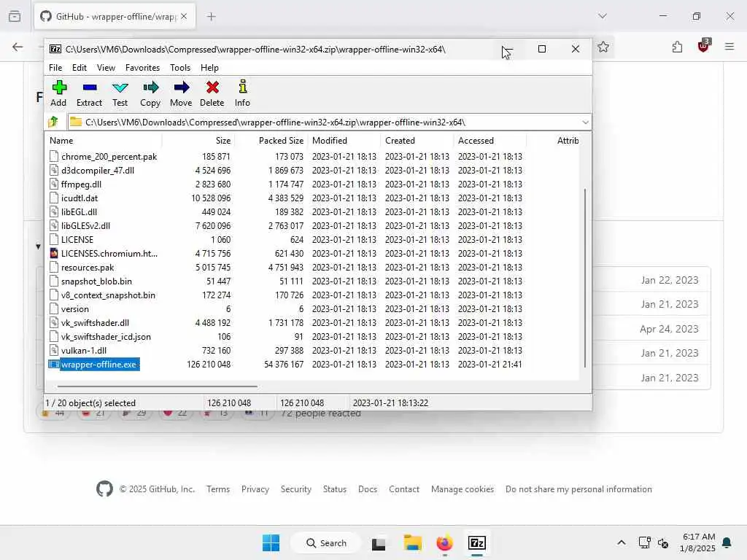Sort files by Modified column header
This screenshot has height=560, width=747.
point(344,141)
